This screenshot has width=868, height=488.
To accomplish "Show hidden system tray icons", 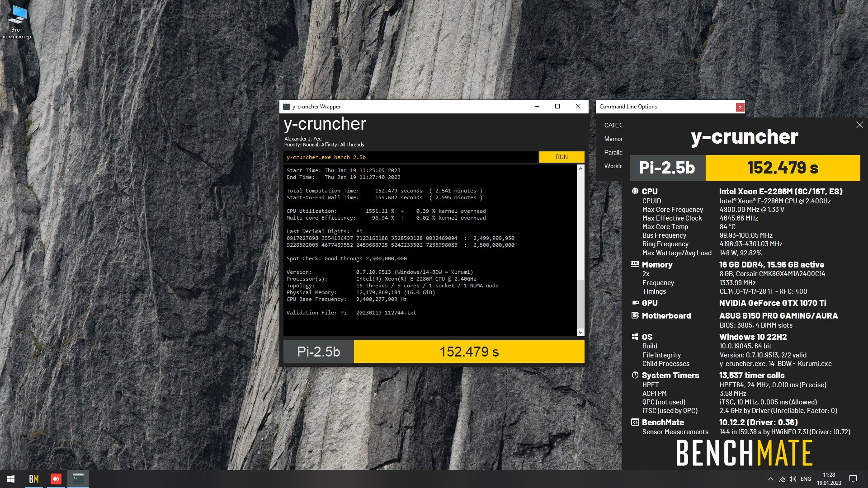I will (770, 479).
